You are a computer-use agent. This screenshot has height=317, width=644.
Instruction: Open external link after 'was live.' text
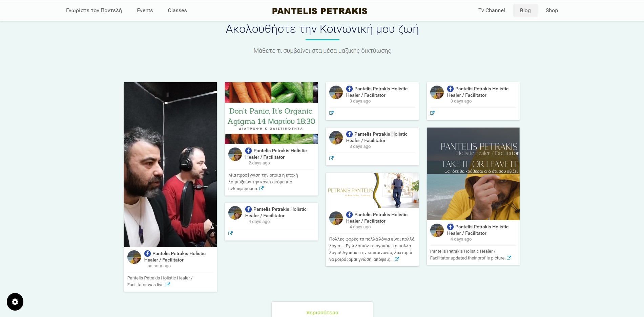tap(168, 285)
